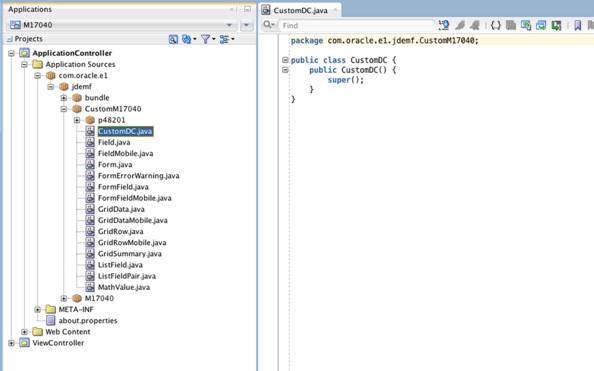Select FormErrorWarning.java in the tree
Viewport: 594px width, 371px height.
(x=139, y=176)
